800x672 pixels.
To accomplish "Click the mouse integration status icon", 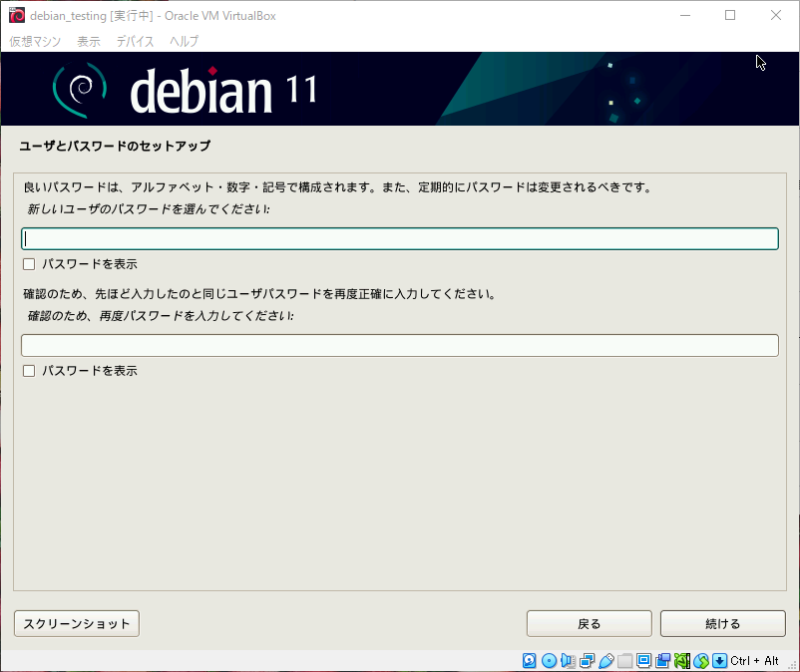I will click(x=701, y=661).
